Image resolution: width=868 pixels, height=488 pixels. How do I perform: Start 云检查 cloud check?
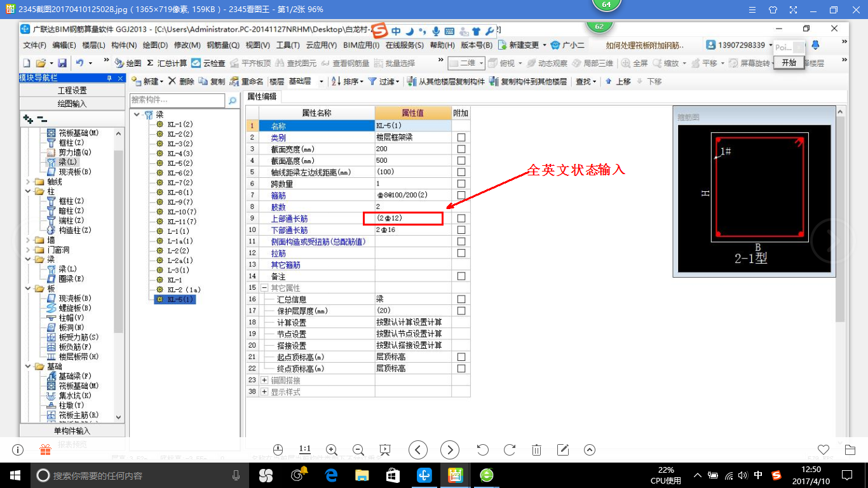pos(208,63)
